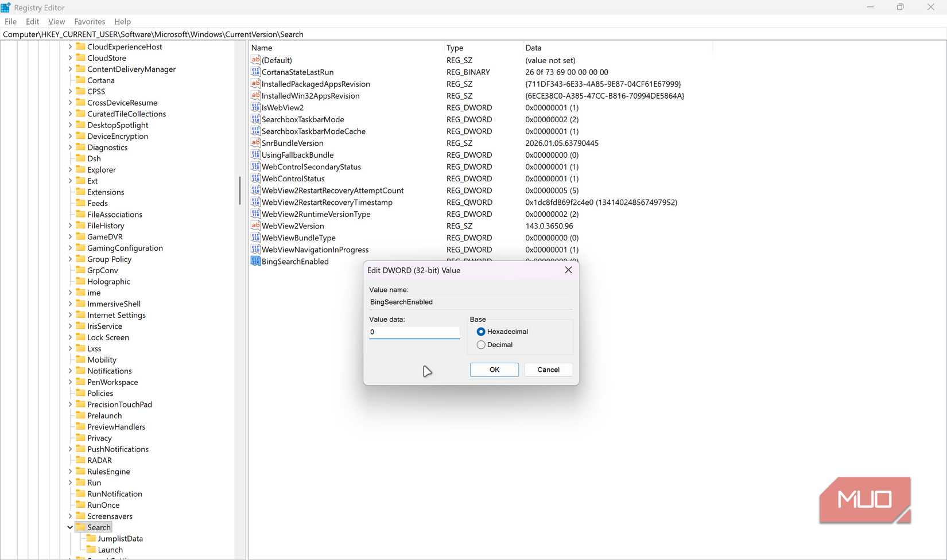947x560 pixels.
Task: Click the WebViewBundleType DWORD icon
Action: coord(256,238)
